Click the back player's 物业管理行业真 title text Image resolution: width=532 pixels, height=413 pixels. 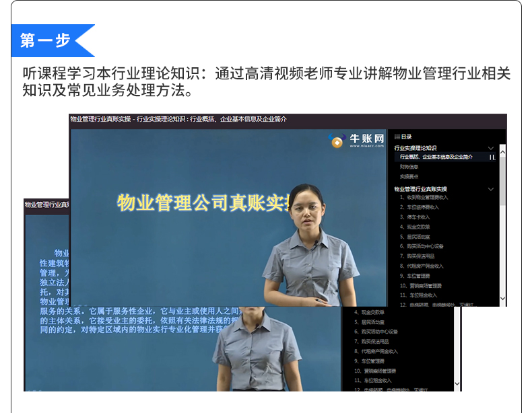click(x=46, y=204)
